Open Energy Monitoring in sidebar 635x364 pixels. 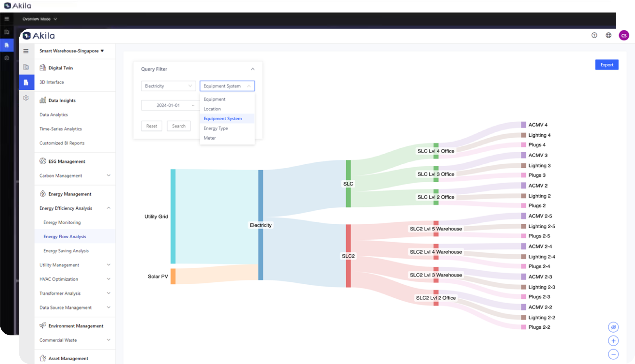click(x=62, y=222)
